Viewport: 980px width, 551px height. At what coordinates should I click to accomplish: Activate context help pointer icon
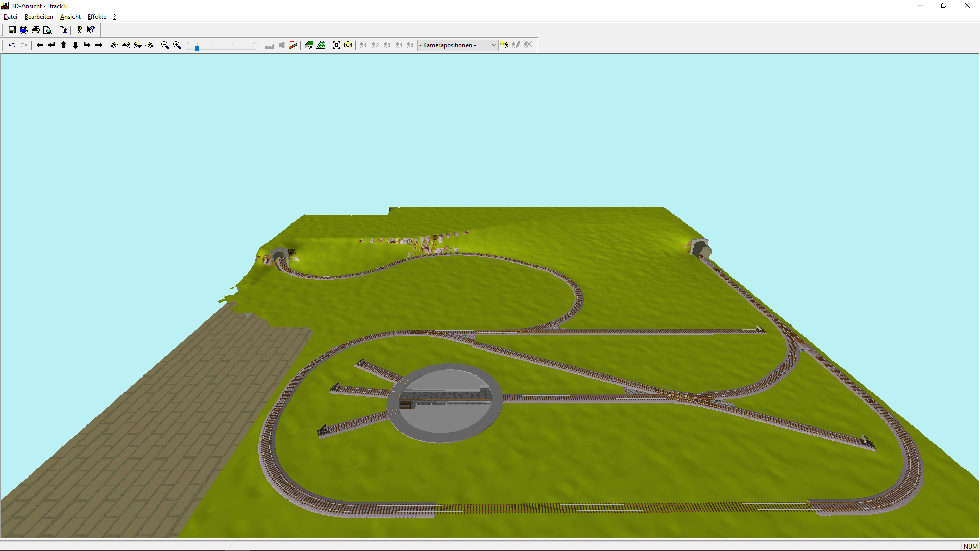(91, 30)
